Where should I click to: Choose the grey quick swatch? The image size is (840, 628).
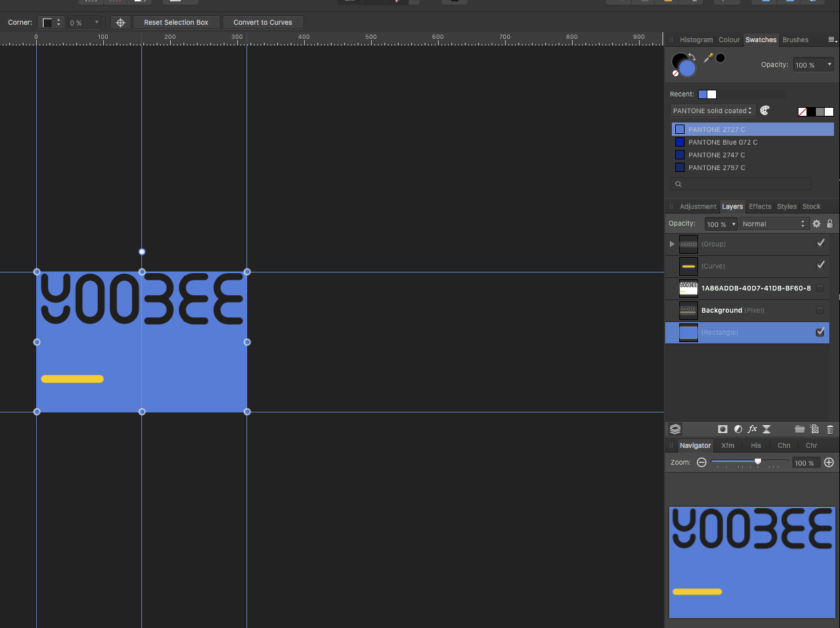820,112
